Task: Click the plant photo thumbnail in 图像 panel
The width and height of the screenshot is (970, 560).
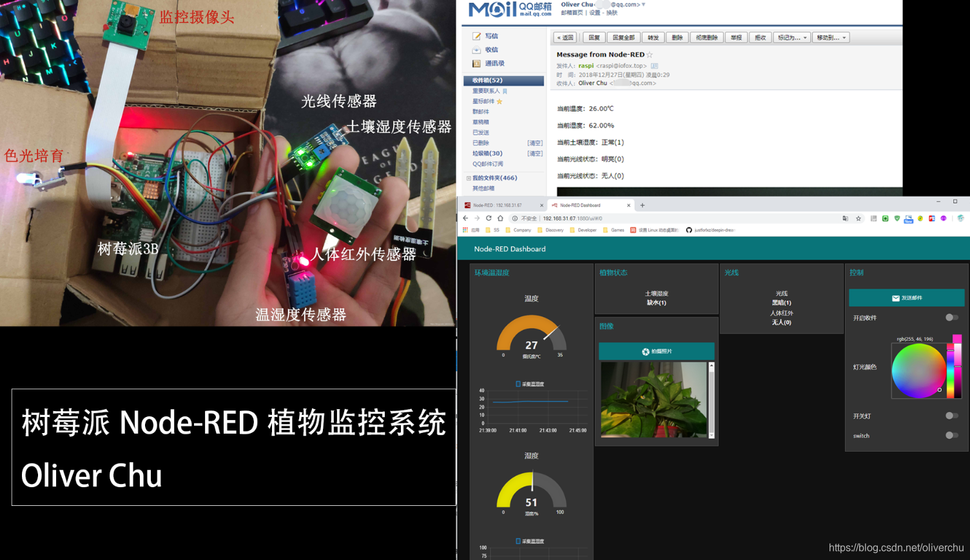Action: (654, 400)
